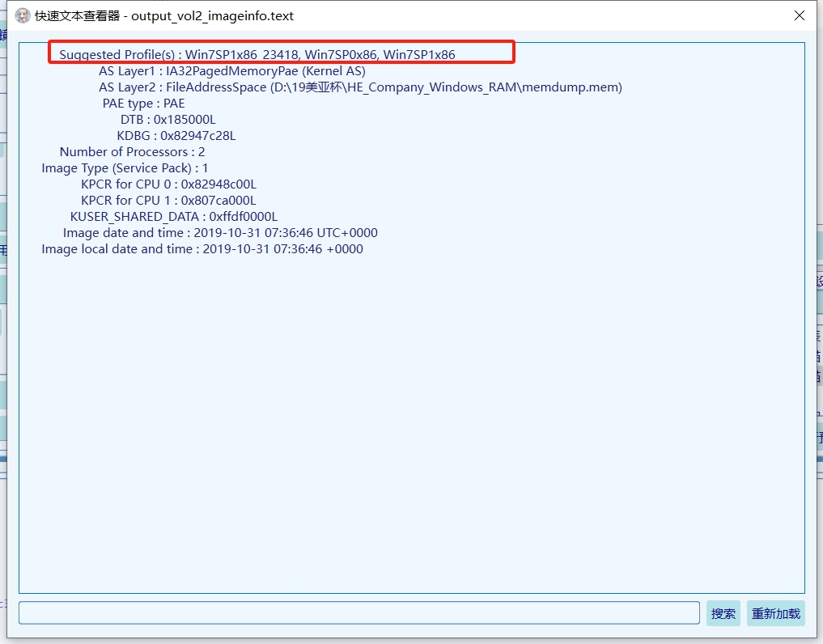Click the Image local date and time line

[202, 249]
